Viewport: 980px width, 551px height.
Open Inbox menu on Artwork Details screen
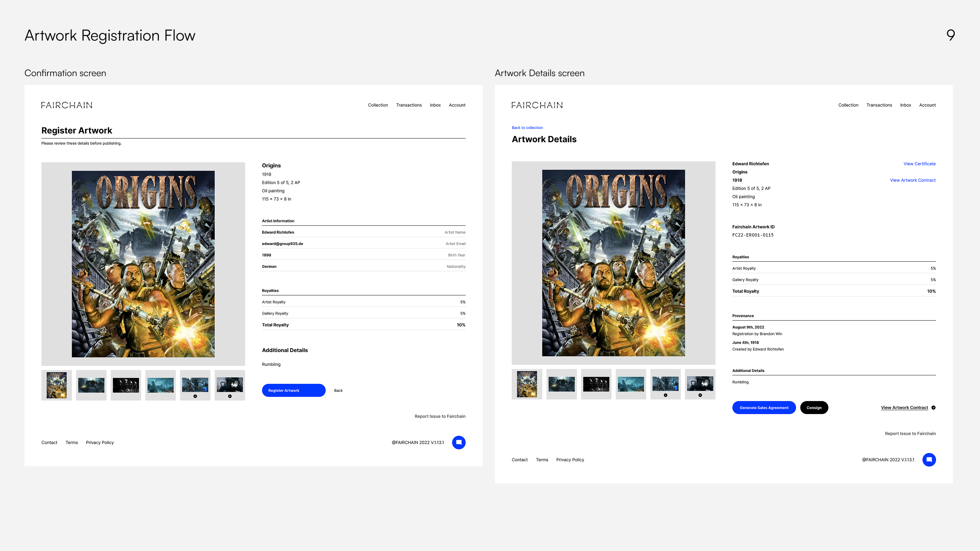point(905,105)
